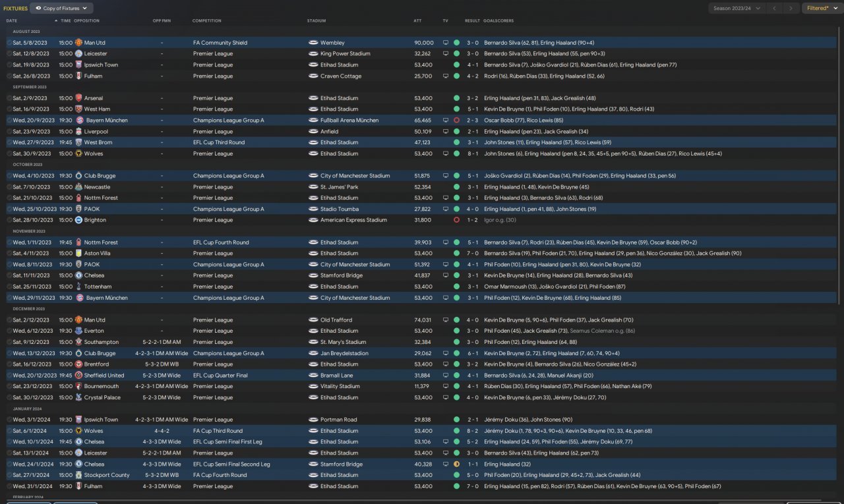The height and width of the screenshot is (504, 844).
Task: Open the FA Community Shield competition link
Action: point(220,43)
